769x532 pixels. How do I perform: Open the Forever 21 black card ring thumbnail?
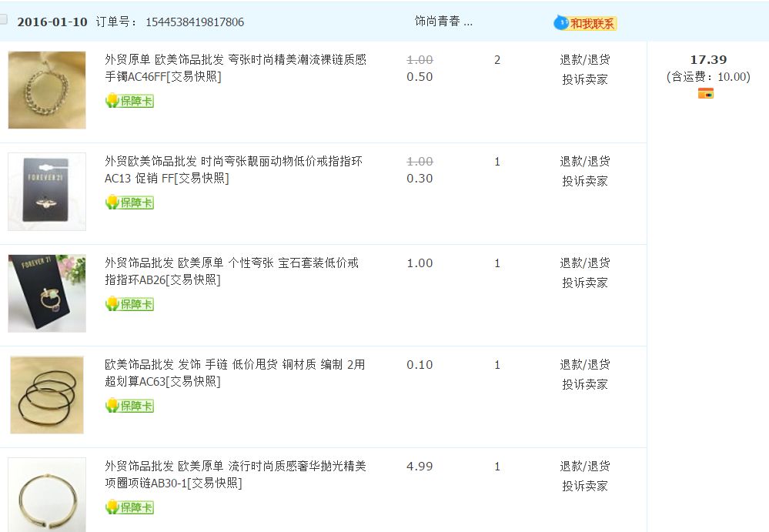click(47, 192)
